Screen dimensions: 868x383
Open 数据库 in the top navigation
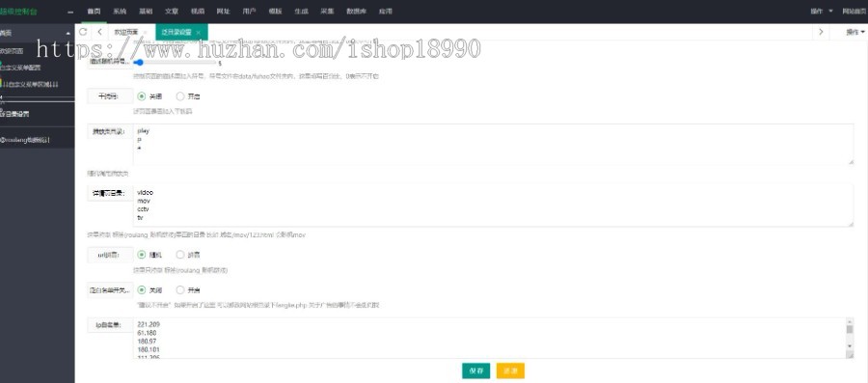pyautogui.click(x=356, y=11)
